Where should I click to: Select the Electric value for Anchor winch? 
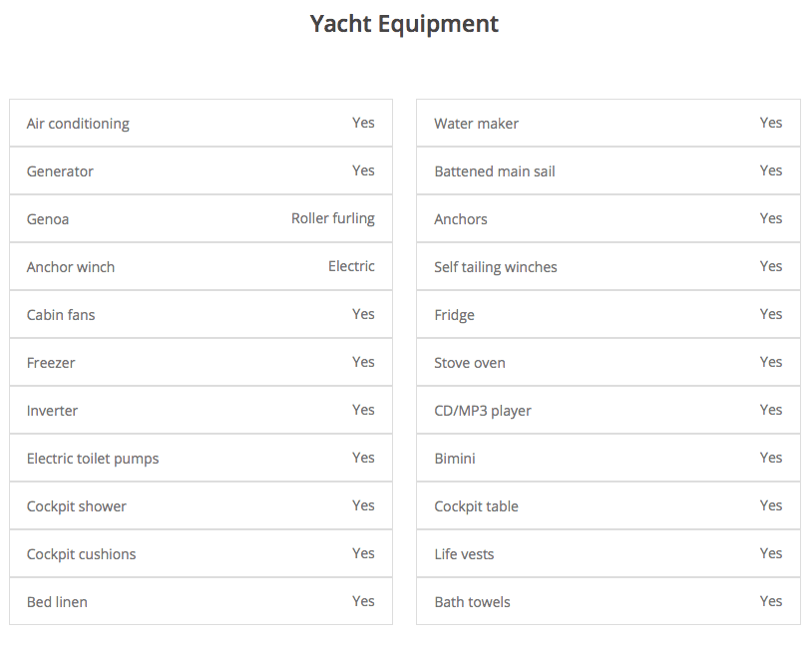click(x=351, y=266)
